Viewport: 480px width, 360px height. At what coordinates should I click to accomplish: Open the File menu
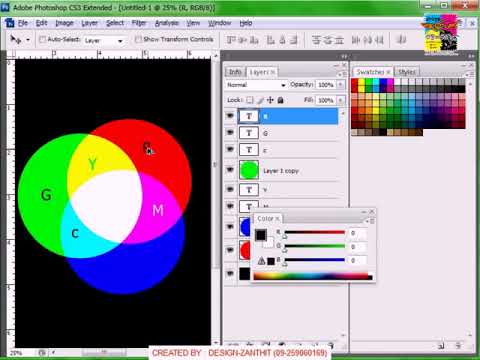[23, 23]
